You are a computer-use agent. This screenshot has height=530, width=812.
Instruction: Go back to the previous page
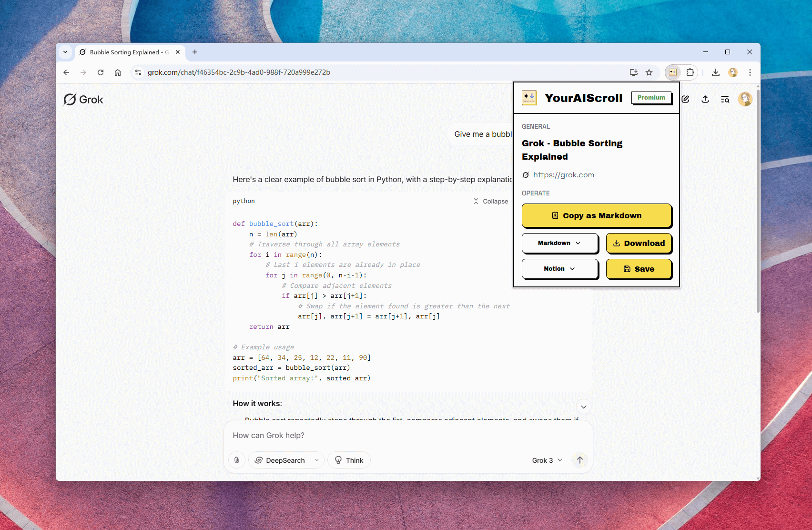click(66, 72)
